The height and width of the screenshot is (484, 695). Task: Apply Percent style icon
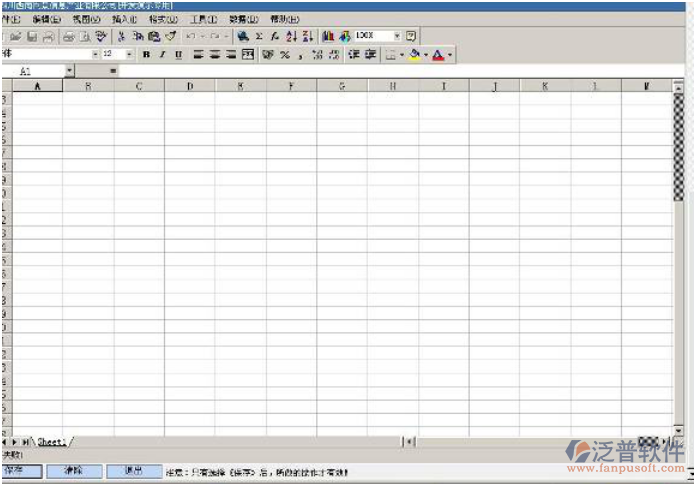(x=285, y=55)
